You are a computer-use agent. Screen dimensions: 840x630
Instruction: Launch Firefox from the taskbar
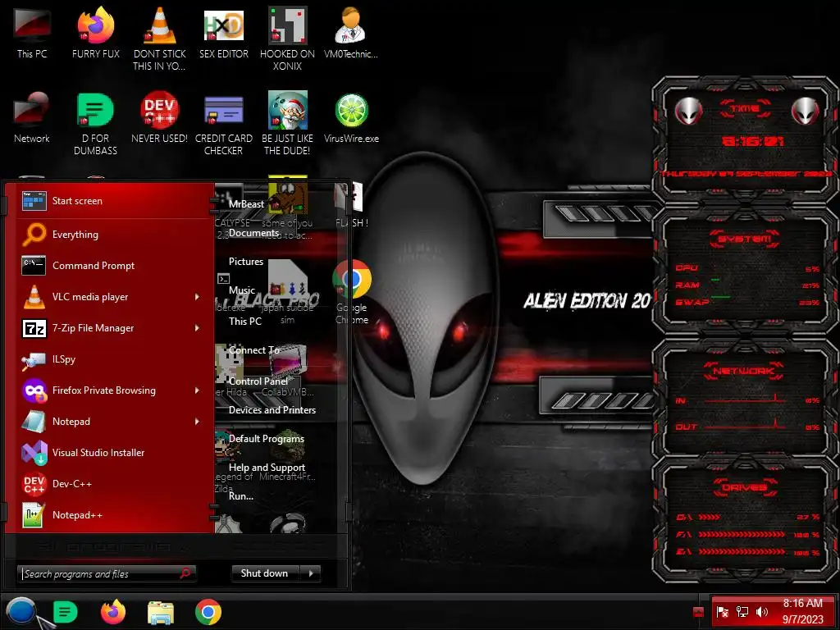click(x=113, y=612)
